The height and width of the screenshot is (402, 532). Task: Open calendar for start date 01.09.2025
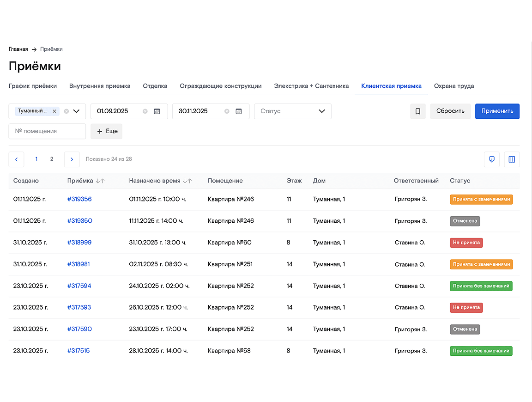click(x=157, y=111)
